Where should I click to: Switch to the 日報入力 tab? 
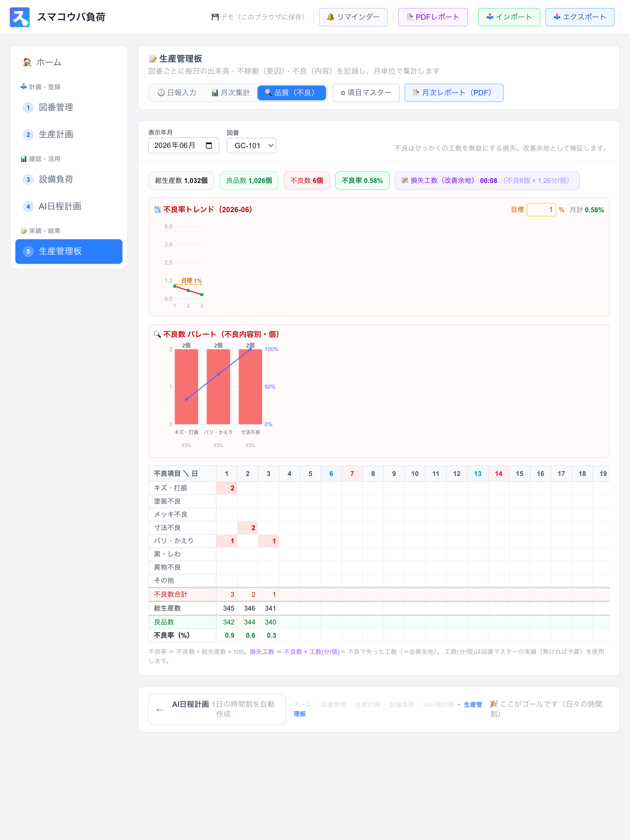(x=177, y=93)
